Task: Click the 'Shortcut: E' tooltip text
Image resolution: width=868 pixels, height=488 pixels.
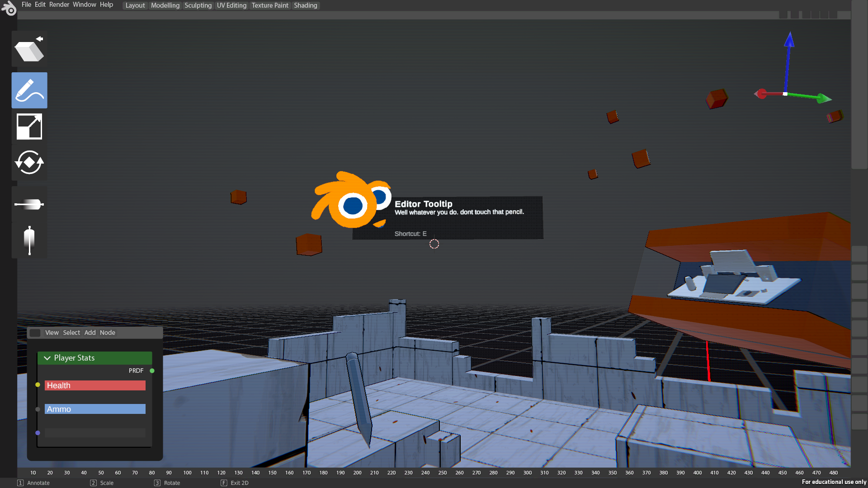Action: [x=410, y=234]
